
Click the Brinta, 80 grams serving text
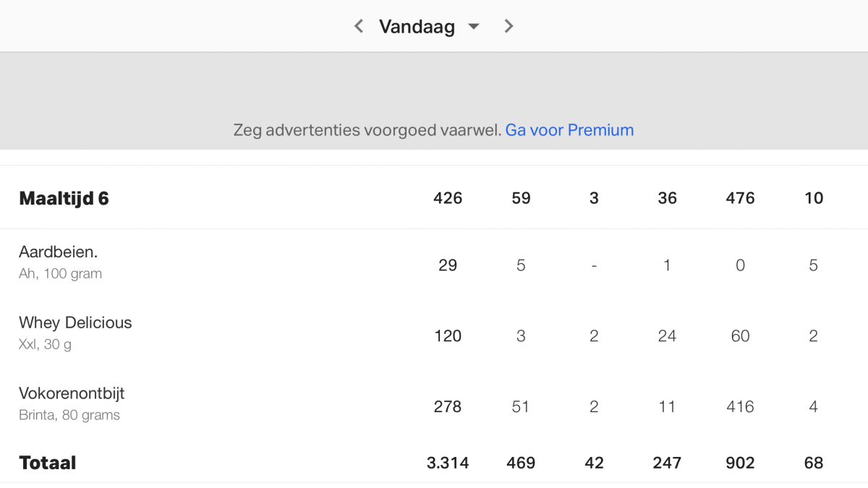click(69, 416)
